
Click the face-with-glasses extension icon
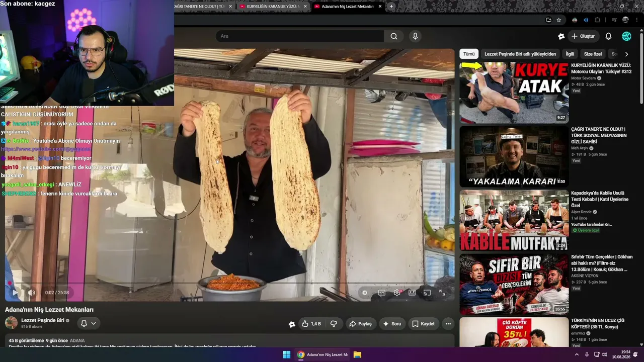[575, 20]
